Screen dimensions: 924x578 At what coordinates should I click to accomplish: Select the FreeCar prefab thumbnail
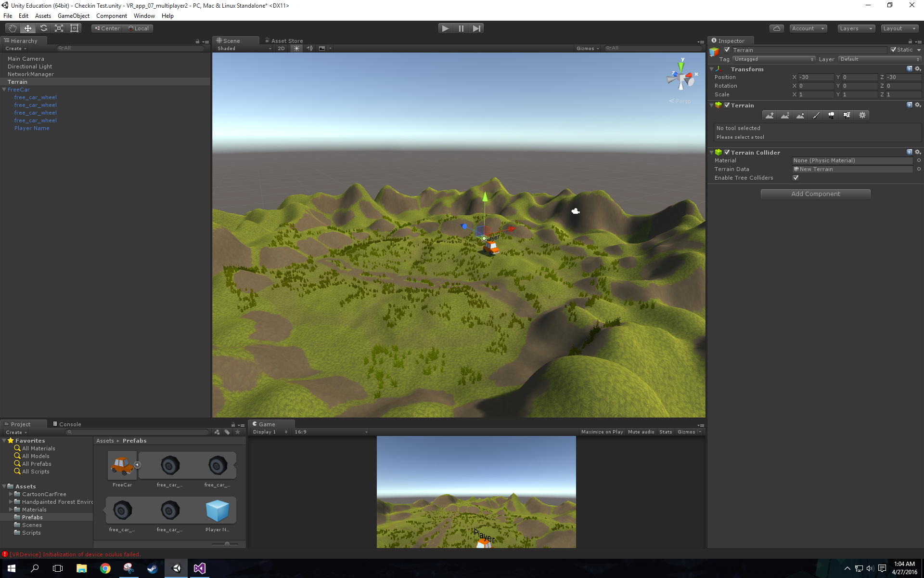pyautogui.click(x=122, y=465)
